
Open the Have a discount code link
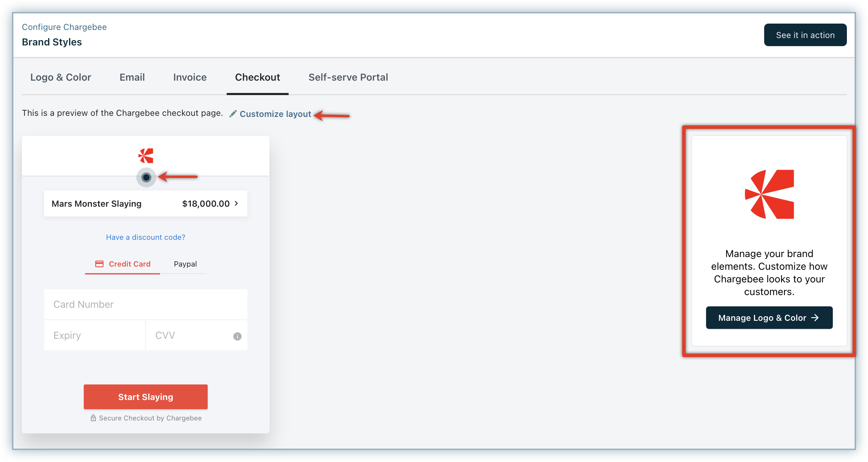point(145,237)
